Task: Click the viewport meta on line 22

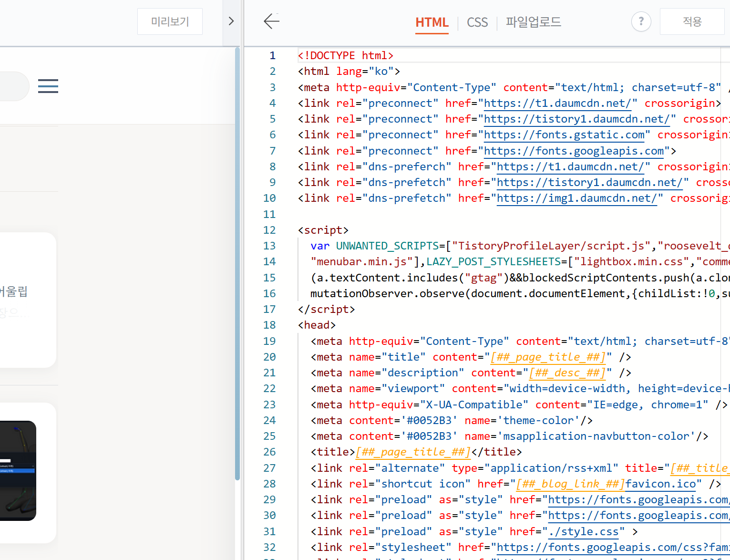Action: pos(520,389)
